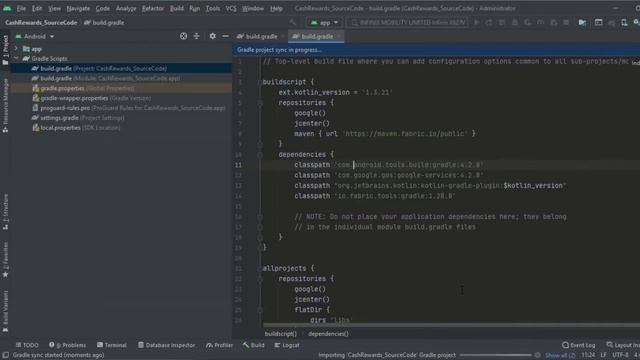Cancel the Gradle import process icon

click(x=538, y=355)
